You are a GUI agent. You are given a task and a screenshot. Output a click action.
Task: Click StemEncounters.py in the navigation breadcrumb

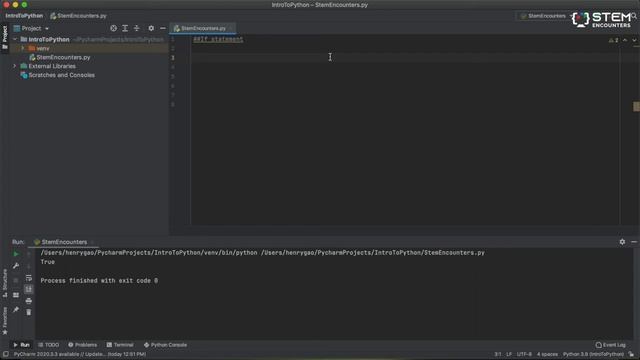[x=78, y=16]
